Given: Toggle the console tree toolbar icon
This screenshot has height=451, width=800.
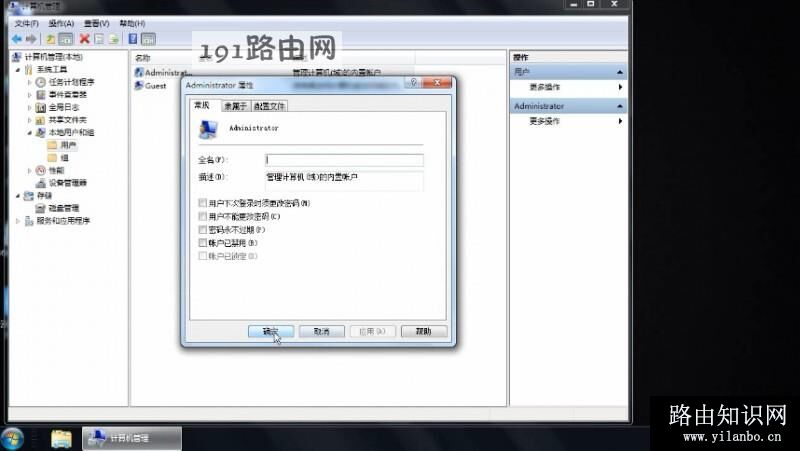Looking at the screenshot, I should point(66,39).
